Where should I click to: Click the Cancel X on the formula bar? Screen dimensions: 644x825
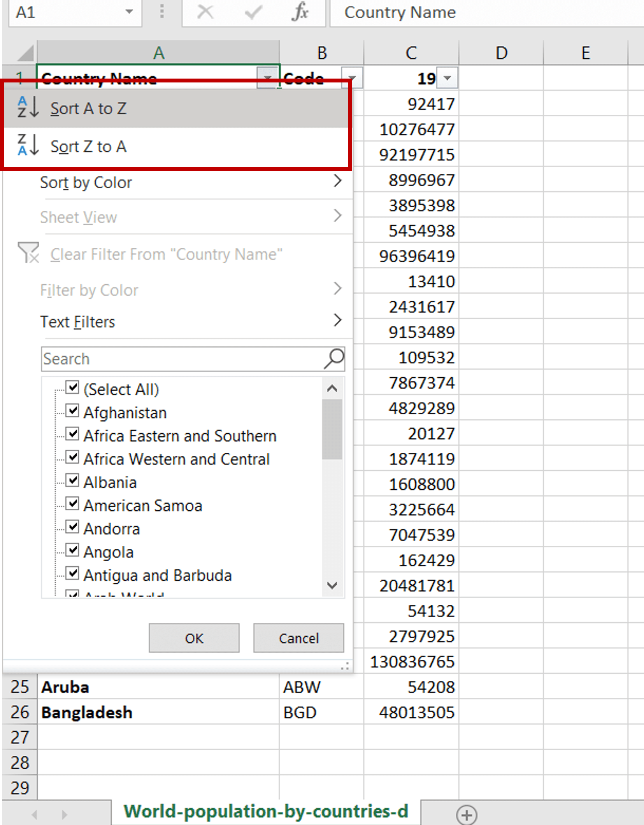coord(206,12)
